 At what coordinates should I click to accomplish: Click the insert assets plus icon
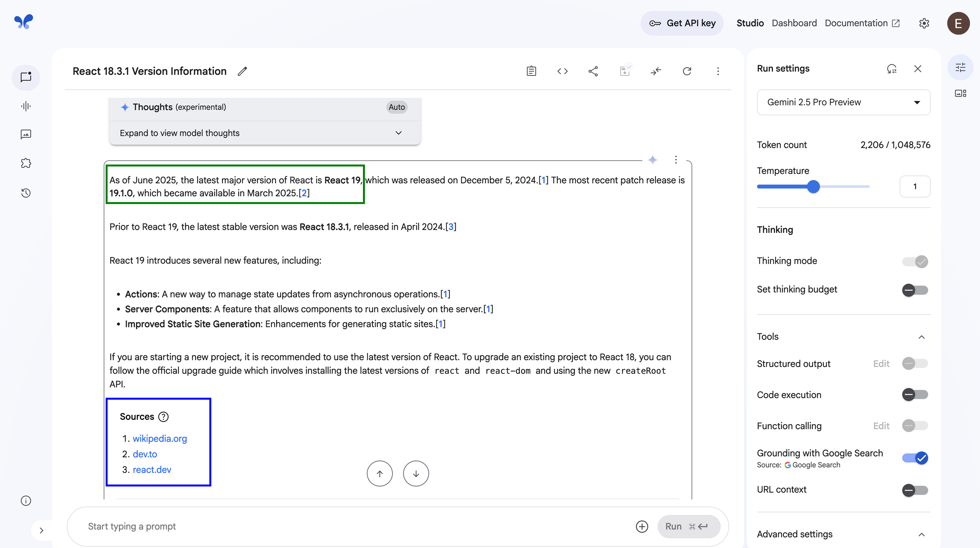click(x=642, y=526)
